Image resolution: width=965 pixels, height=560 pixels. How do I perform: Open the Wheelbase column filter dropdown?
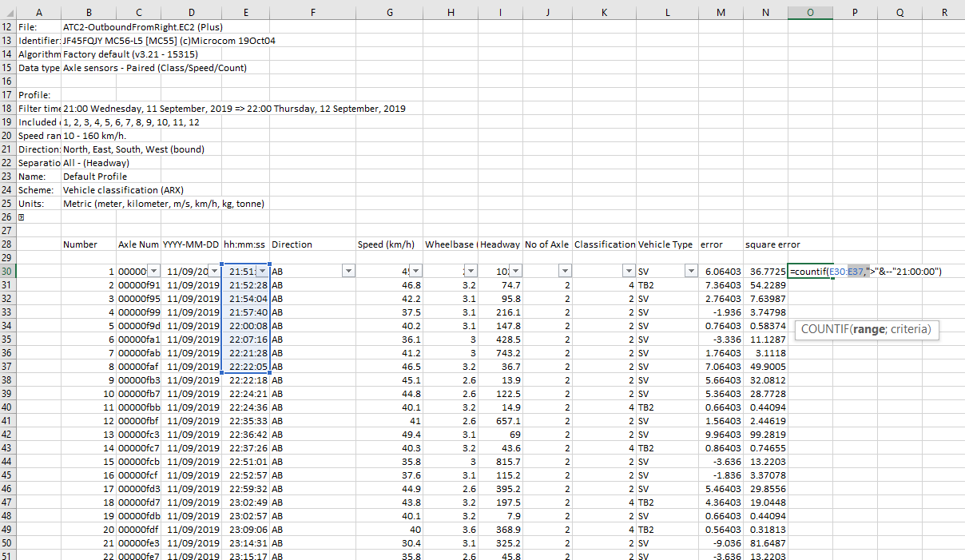[x=471, y=272]
